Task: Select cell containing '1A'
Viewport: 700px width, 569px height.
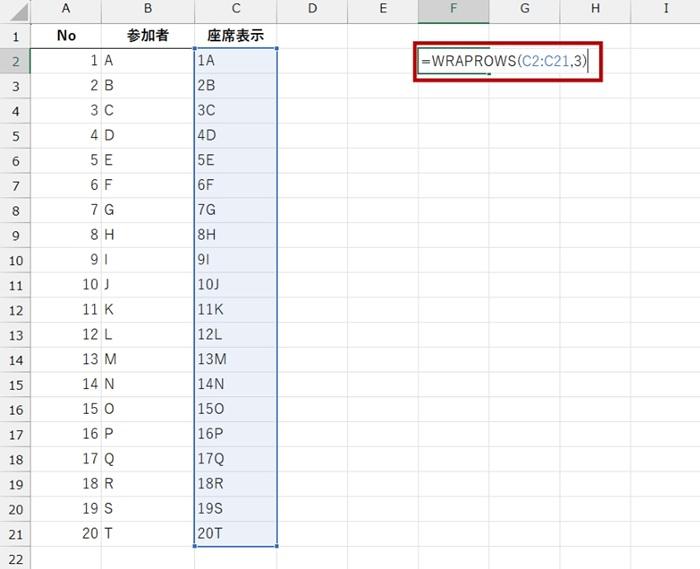Action: (x=236, y=61)
